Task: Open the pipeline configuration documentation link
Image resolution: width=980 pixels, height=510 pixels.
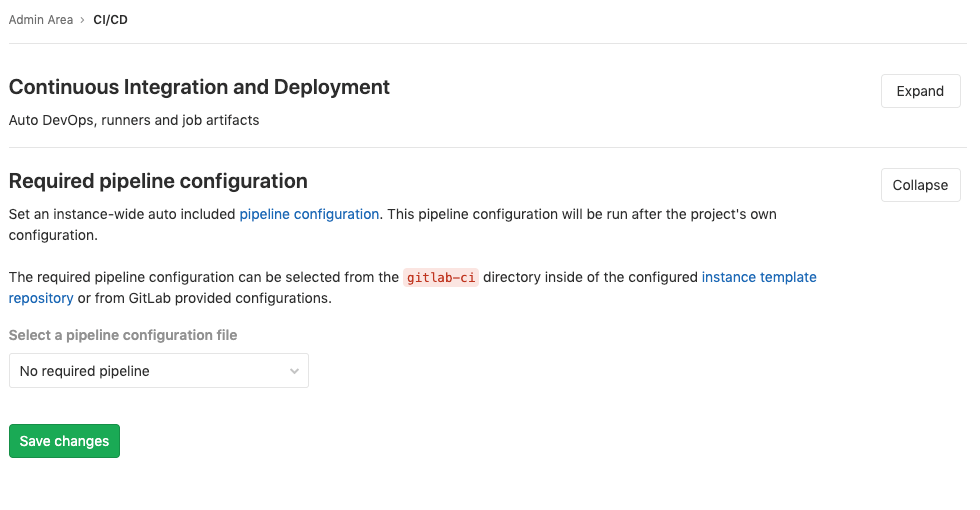Action: [309, 213]
